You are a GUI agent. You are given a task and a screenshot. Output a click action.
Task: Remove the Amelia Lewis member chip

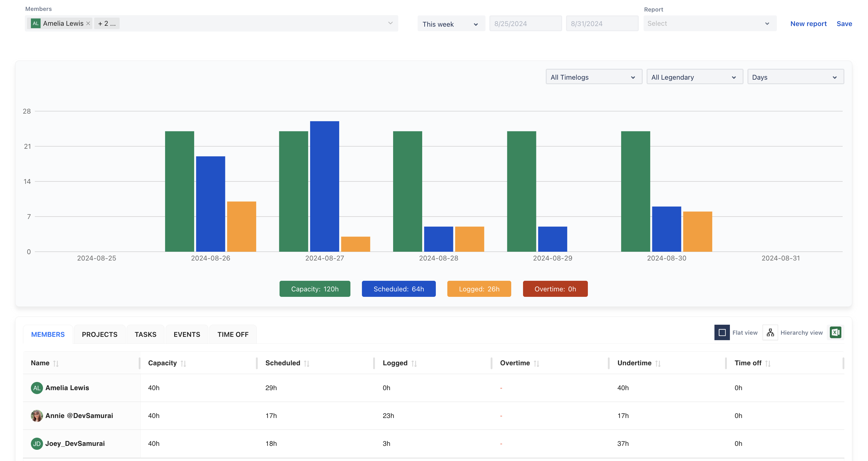(88, 24)
